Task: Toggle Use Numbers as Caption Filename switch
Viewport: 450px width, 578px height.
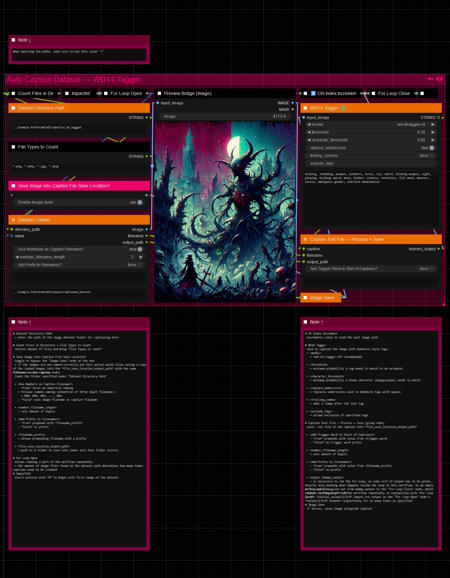Action: [140, 249]
